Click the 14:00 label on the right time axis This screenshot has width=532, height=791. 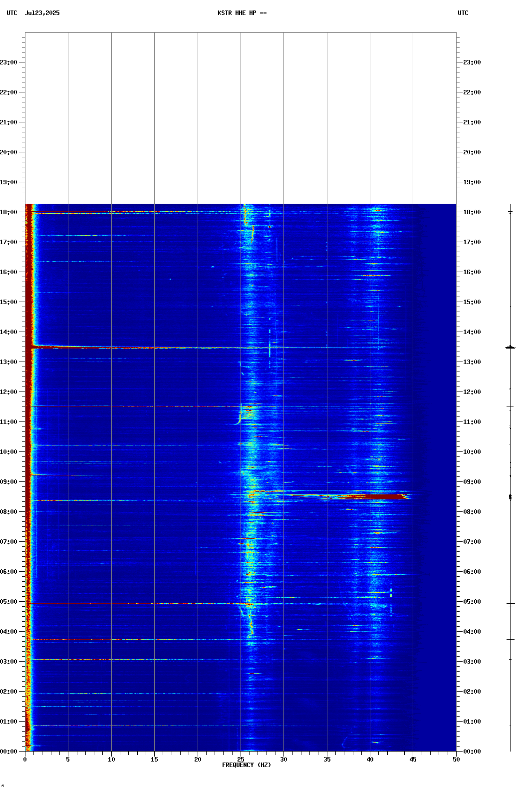click(472, 332)
